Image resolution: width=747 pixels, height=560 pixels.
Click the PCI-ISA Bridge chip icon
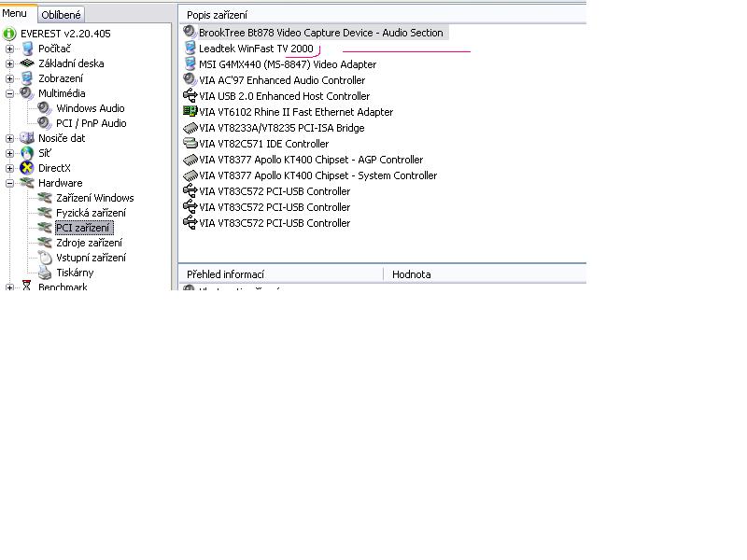tap(190, 128)
